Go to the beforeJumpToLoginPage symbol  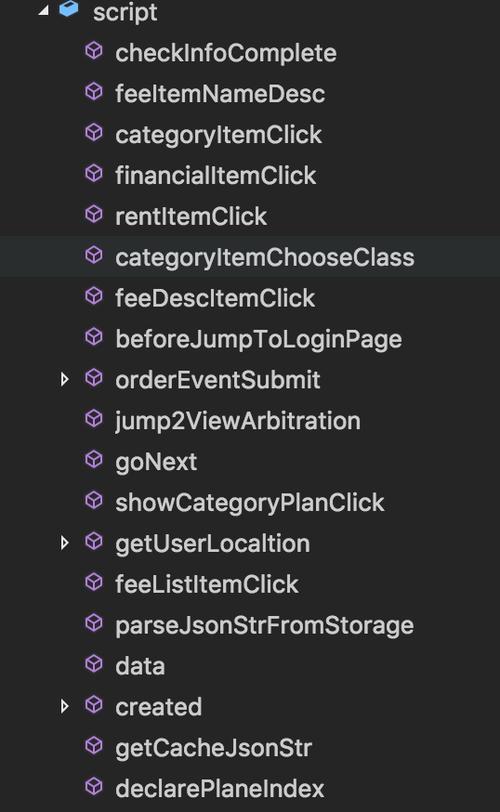click(x=258, y=340)
